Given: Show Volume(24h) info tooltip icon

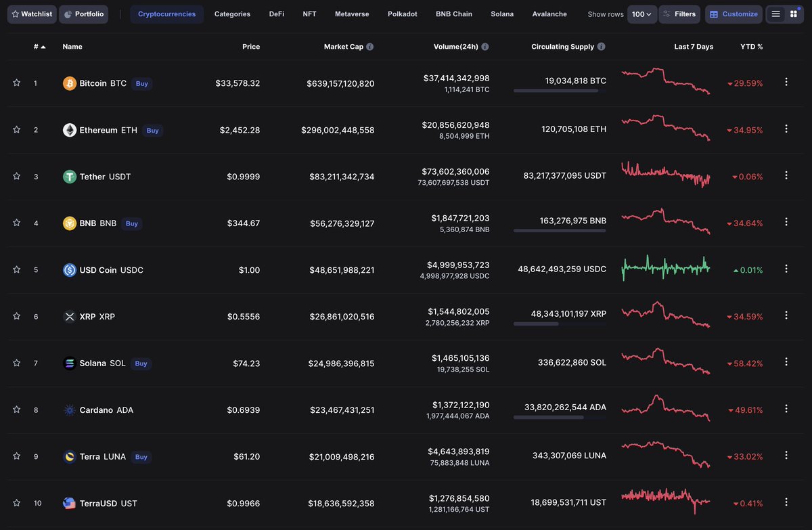Looking at the screenshot, I should pyautogui.click(x=484, y=47).
